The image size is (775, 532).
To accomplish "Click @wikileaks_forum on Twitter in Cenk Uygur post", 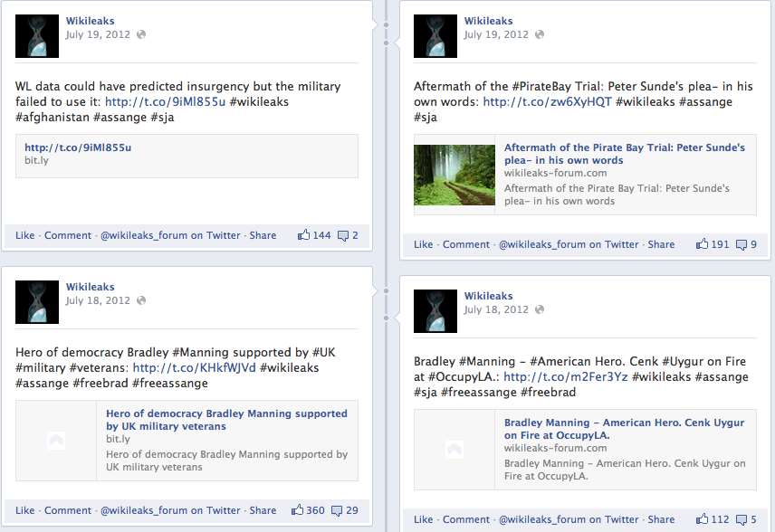I will pyautogui.click(x=569, y=519).
